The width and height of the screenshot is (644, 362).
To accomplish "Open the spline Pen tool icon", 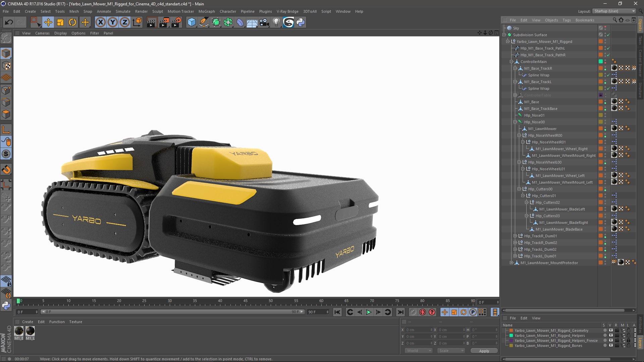I will point(204,22).
